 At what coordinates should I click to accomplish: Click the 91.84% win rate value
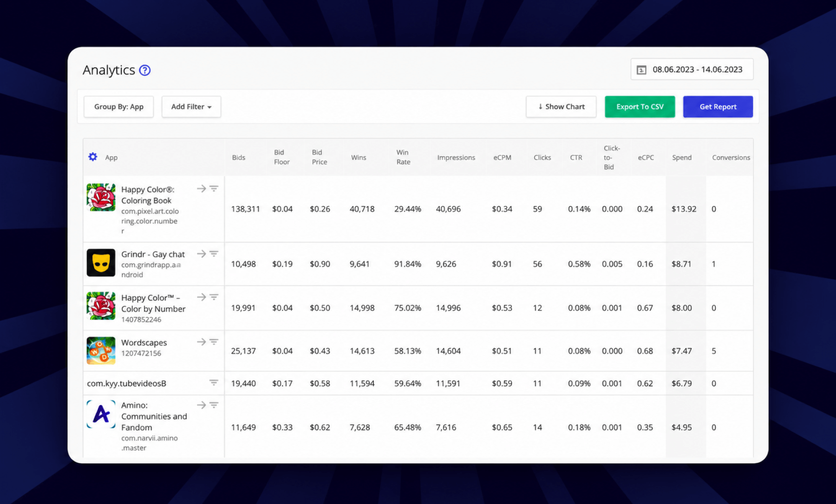407,264
